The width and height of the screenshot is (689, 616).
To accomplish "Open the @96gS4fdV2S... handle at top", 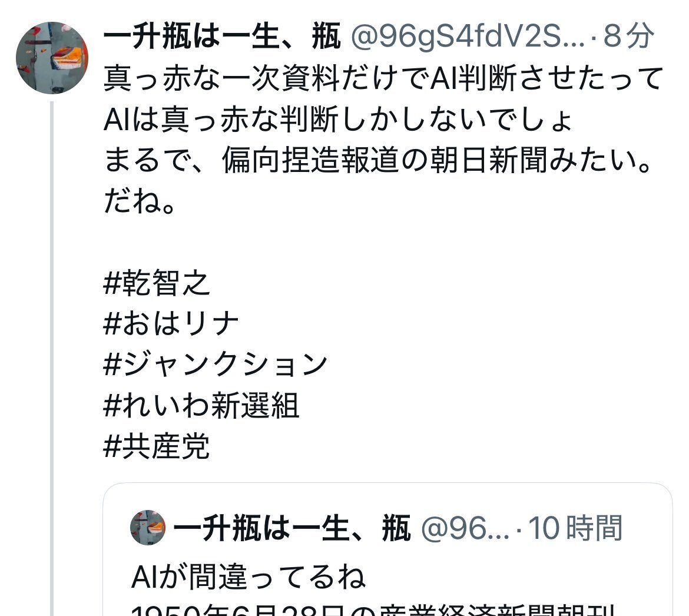I will tap(468, 35).
